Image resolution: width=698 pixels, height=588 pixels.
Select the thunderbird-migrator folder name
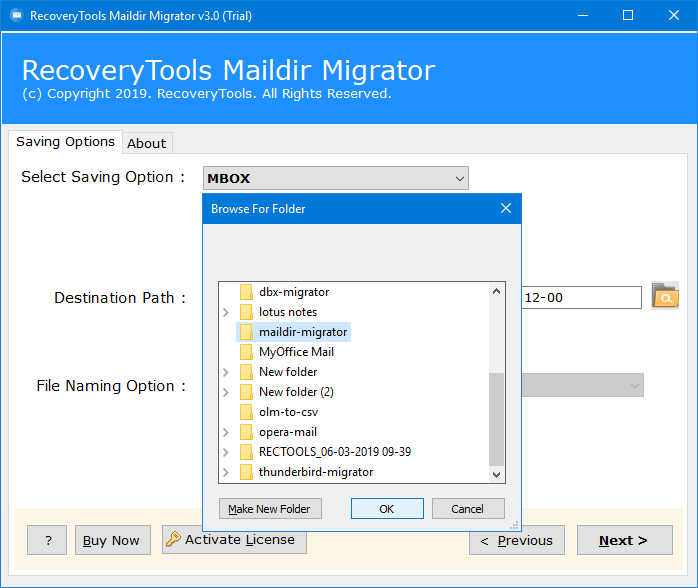(316, 472)
